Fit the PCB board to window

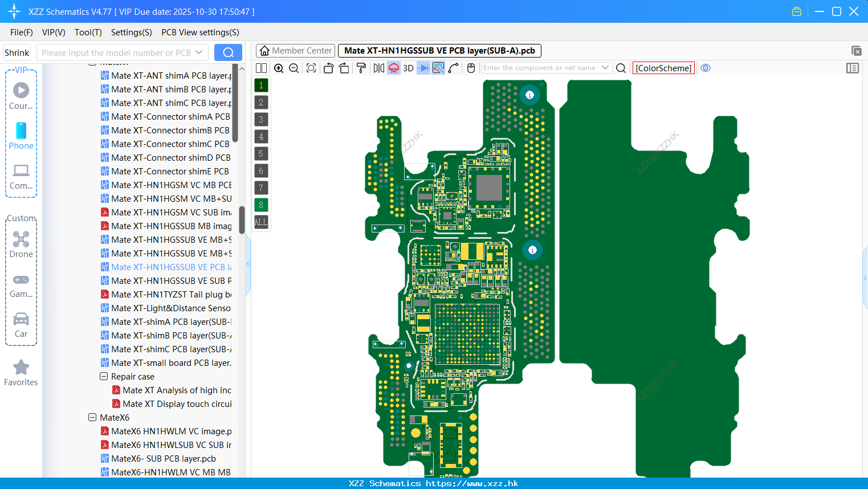point(311,68)
